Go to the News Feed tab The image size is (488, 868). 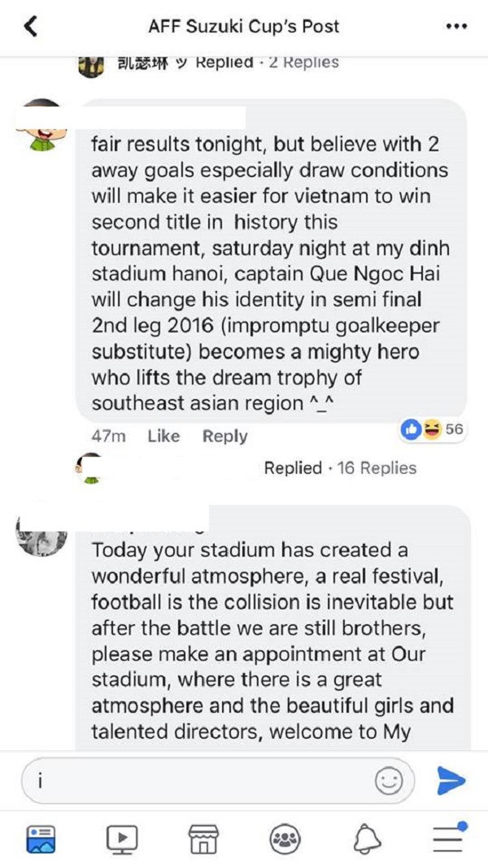tap(41, 836)
